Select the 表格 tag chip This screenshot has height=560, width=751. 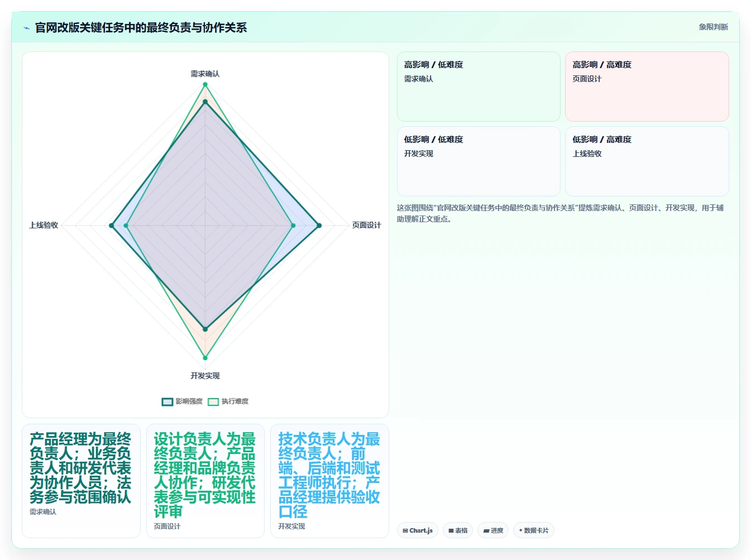pos(458,530)
